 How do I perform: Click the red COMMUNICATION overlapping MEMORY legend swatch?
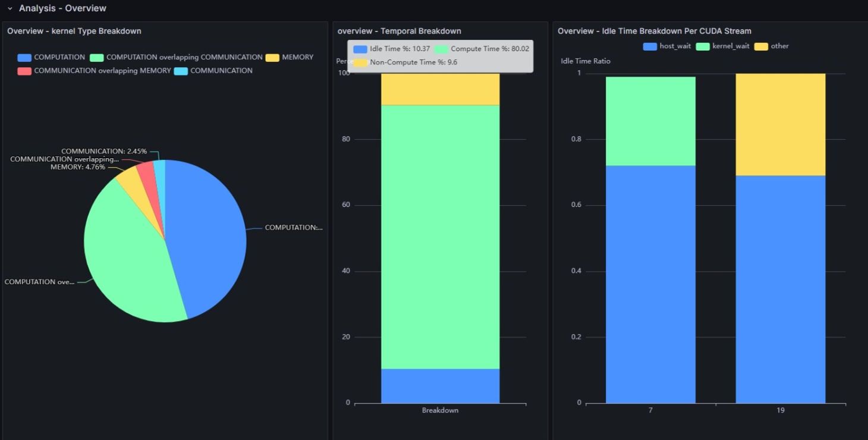24,71
